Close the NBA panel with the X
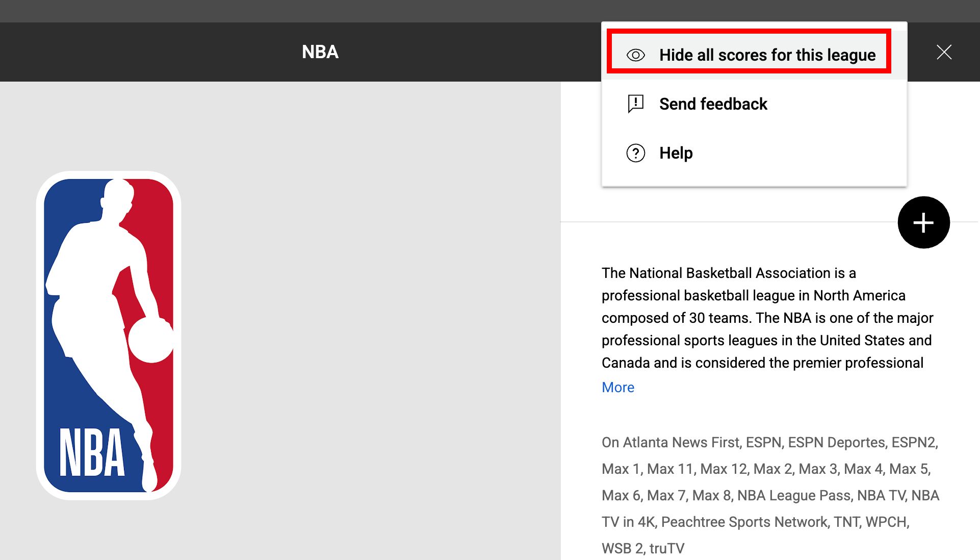The width and height of the screenshot is (980, 560). tap(944, 52)
